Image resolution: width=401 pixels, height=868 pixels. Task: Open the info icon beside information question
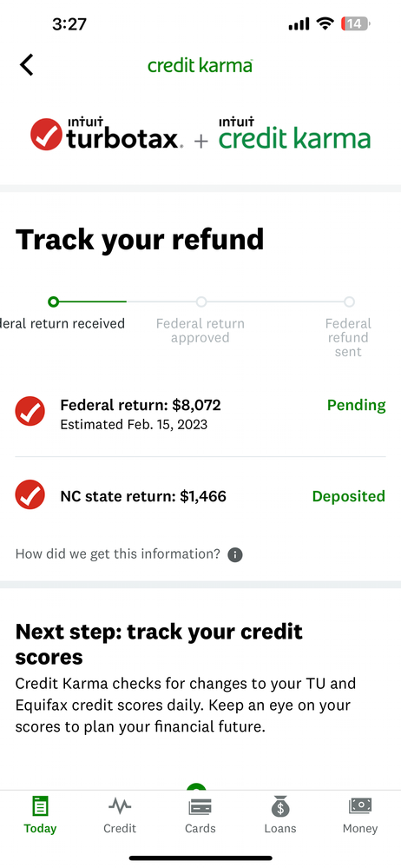(235, 554)
